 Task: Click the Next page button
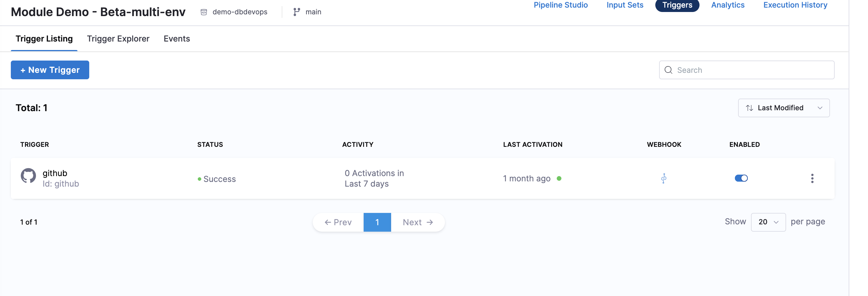click(x=417, y=222)
